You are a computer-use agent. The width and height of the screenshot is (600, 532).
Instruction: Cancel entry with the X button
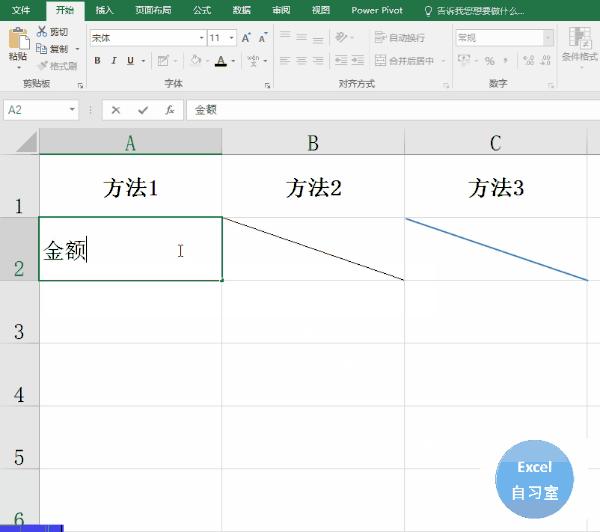click(x=116, y=110)
